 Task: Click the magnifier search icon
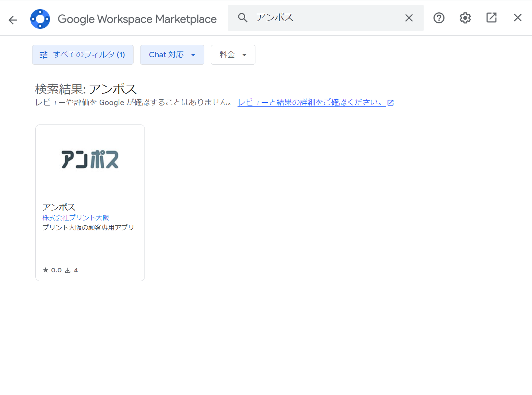point(243,18)
